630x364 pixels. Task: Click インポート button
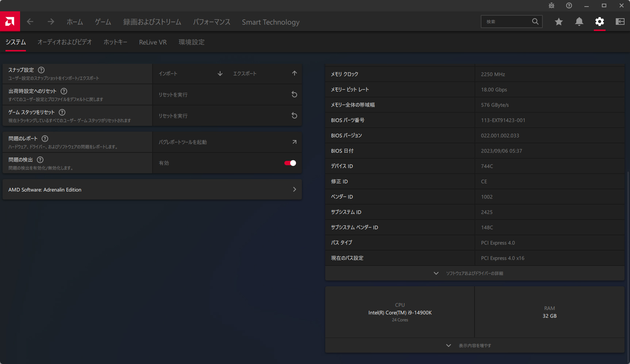[x=190, y=74]
